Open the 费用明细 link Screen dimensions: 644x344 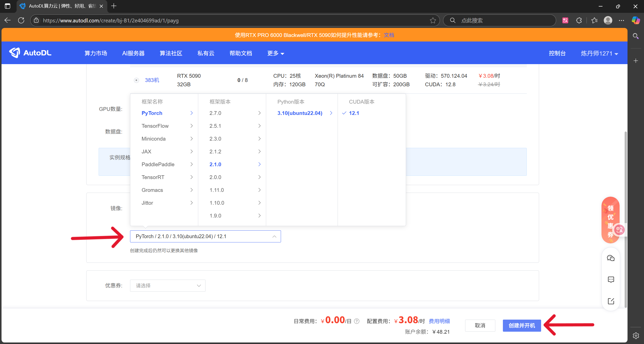pos(439,321)
